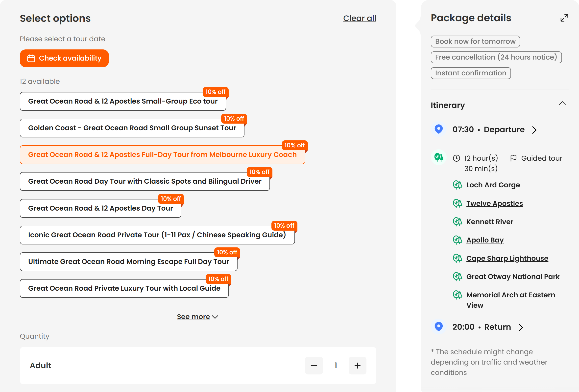Screen dimensions: 579x392
Task: Decrease Adult quantity with minus button
Action: (x=314, y=365)
